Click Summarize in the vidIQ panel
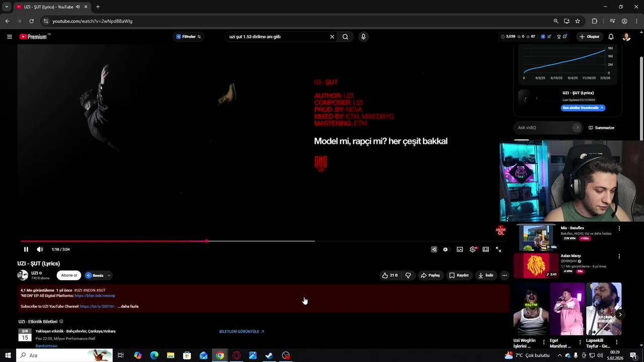This screenshot has width=644, height=362. click(x=602, y=128)
